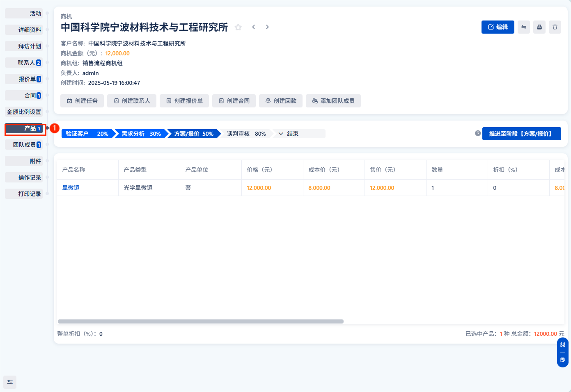Open the 金额比例设置 sidebar tab
Viewport: 571px width, 392px height.
click(24, 112)
